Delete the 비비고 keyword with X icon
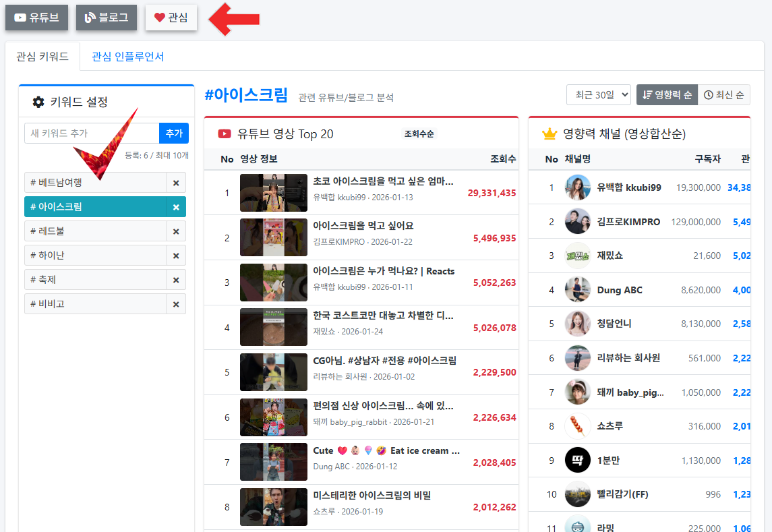This screenshot has height=532, width=772. (x=176, y=304)
